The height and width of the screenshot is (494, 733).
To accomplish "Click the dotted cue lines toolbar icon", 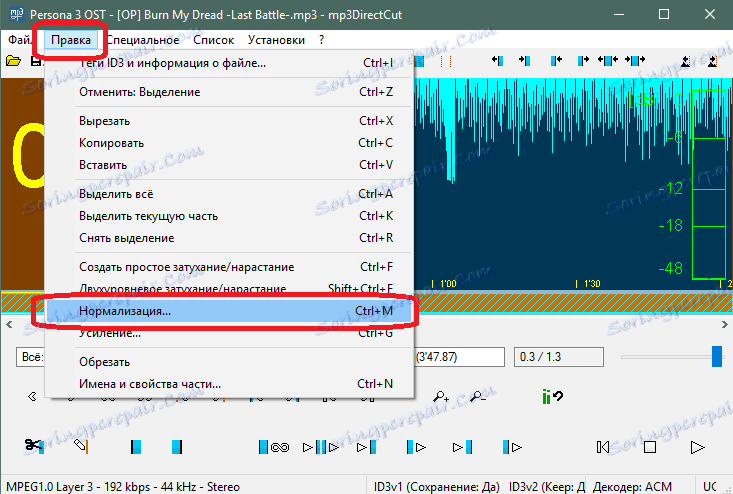I will [446, 61].
